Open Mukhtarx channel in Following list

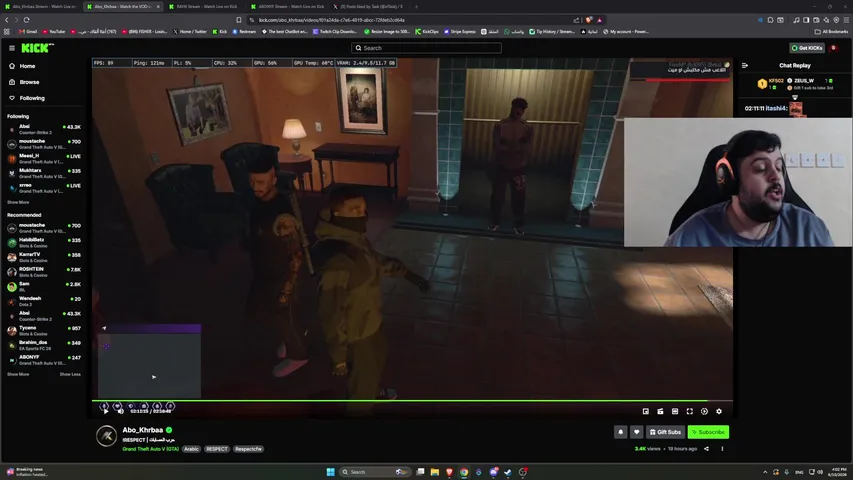click(x=44, y=173)
